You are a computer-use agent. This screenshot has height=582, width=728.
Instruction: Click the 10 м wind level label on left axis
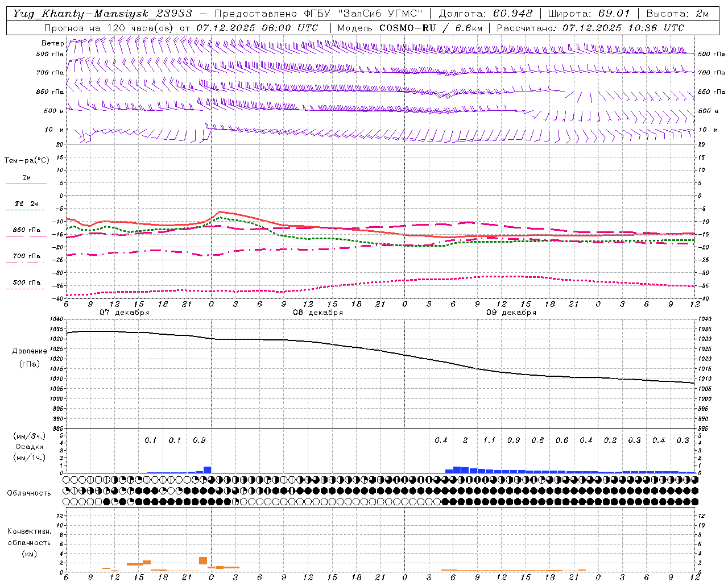(54, 130)
